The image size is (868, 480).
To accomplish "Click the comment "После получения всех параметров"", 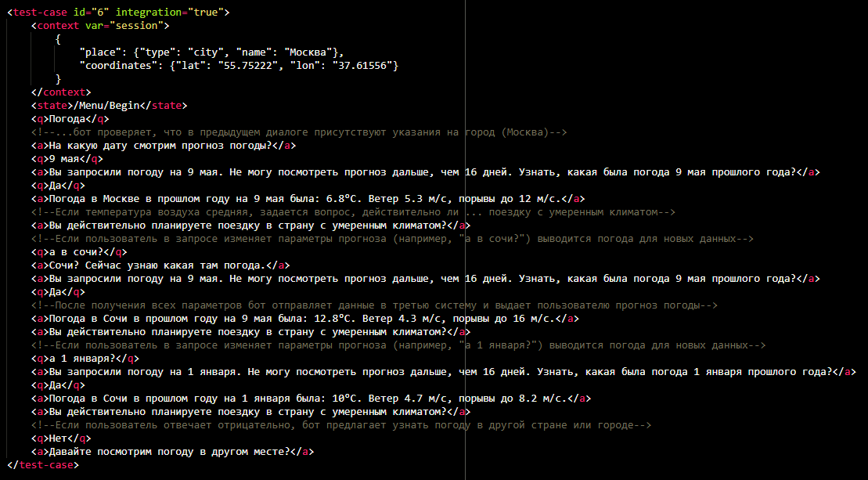I will click(x=374, y=305).
